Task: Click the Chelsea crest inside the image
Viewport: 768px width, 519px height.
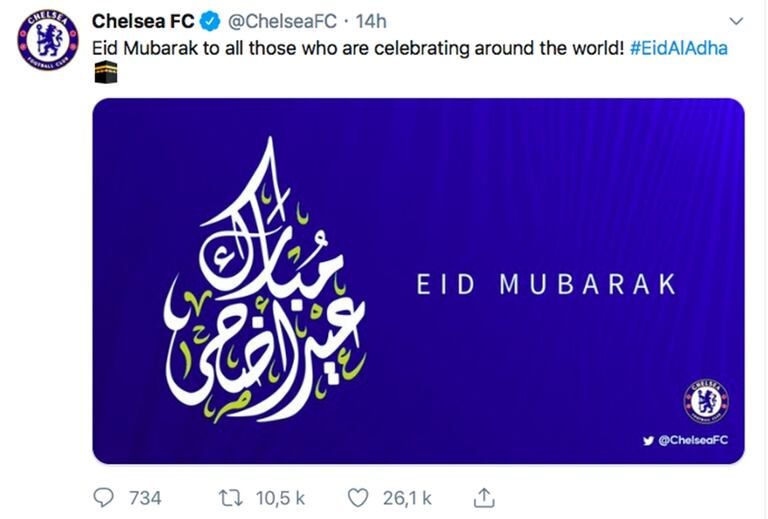Action: point(706,400)
